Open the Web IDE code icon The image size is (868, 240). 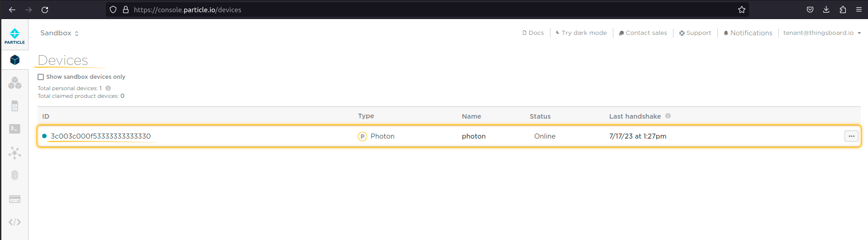[x=14, y=222]
